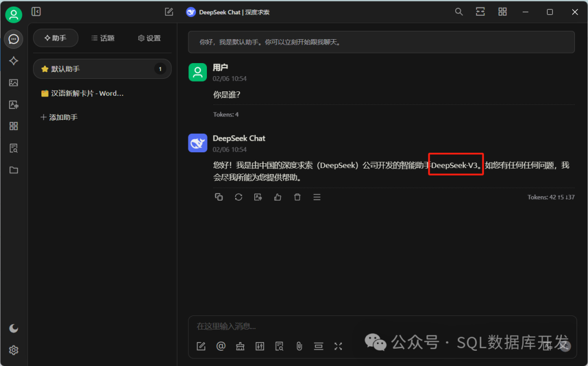The image size is (588, 366).
Task: Open search with the magnifier icon
Action: [458, 11]
